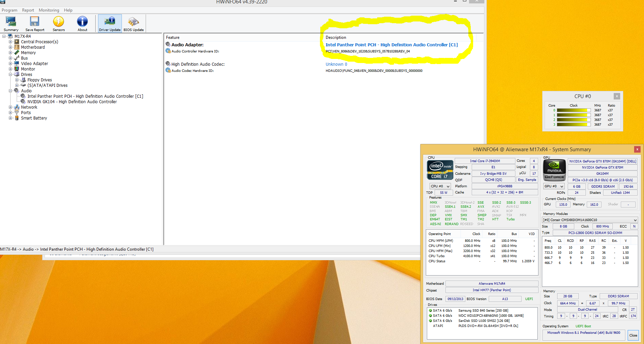
Task: Select Video Adapter in the tree
Action: click(34, 64)
